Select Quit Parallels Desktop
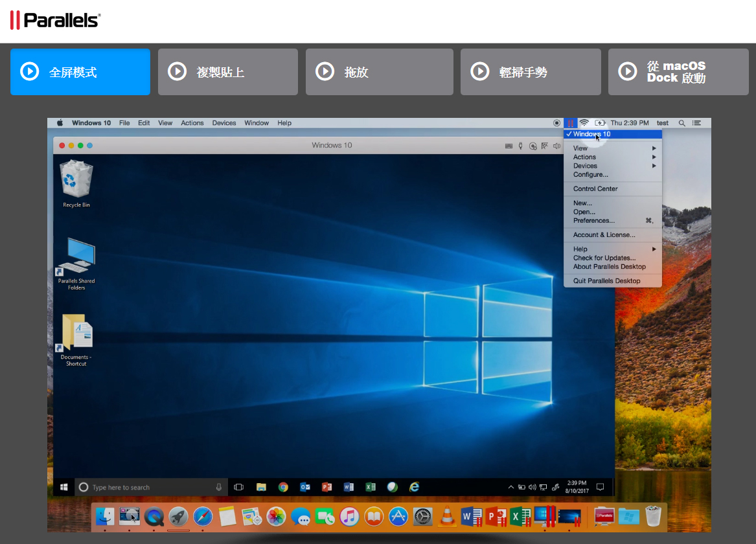Image resolution: width=756 pixels, height=544 pixels. pos(606,281)
